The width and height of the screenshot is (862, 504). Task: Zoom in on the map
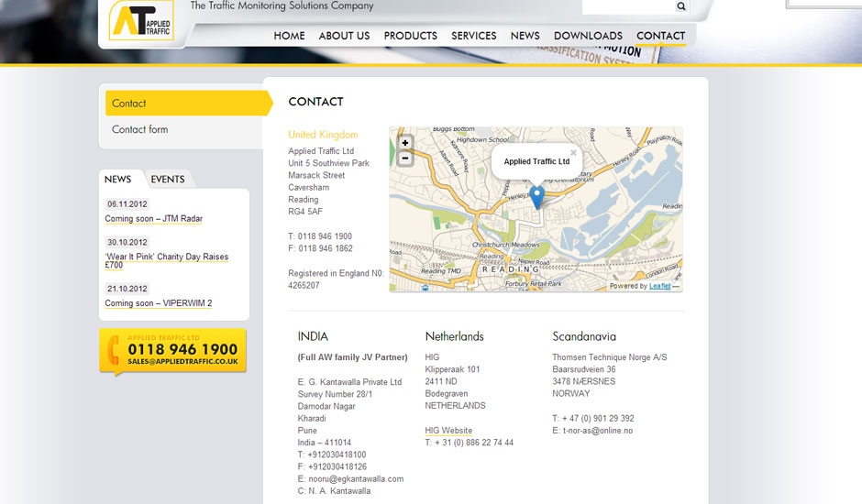405,143
